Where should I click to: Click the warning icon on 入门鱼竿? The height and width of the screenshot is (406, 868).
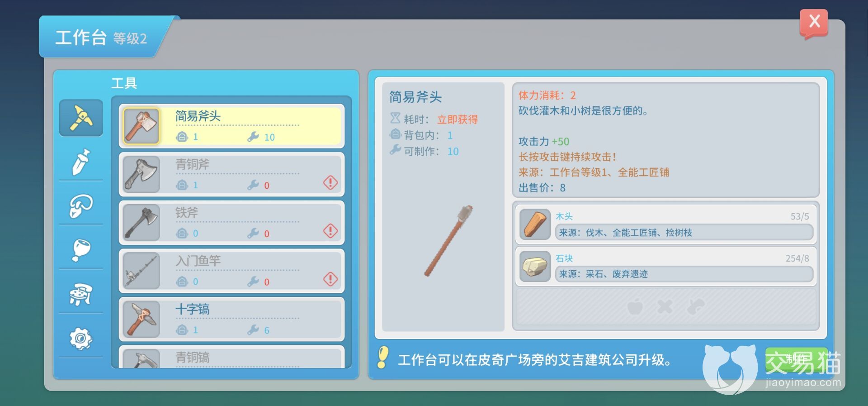click(330, 279)
